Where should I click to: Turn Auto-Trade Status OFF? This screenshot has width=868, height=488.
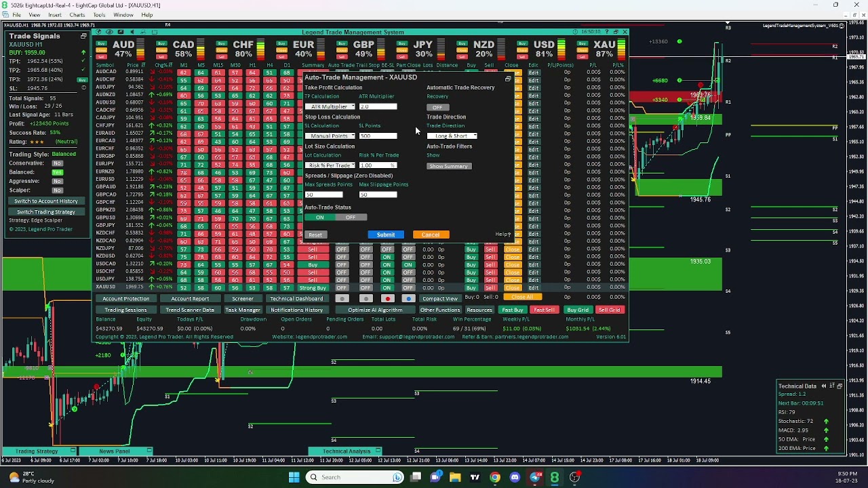point(351,218)
